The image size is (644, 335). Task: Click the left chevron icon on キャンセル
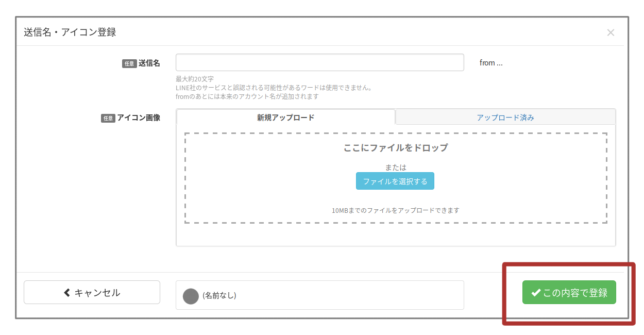point(66,292)
